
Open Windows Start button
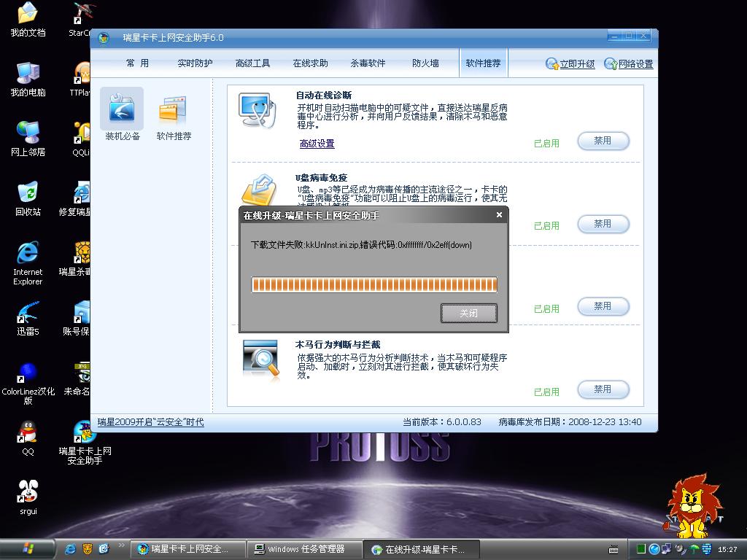click(28, 549)
